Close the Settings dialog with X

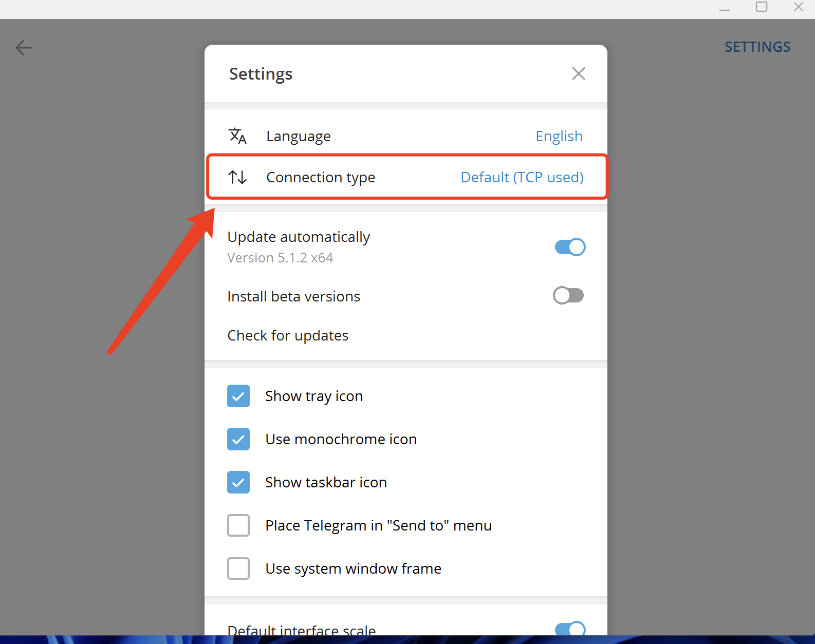click(579, 74)
